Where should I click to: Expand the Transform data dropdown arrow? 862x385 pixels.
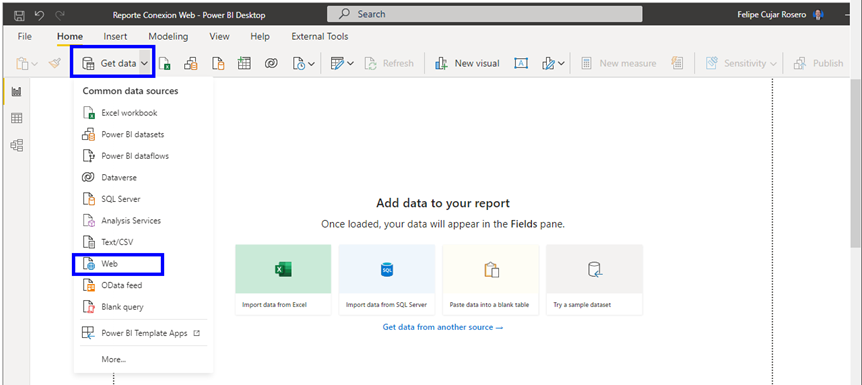(x=350, y=63)
